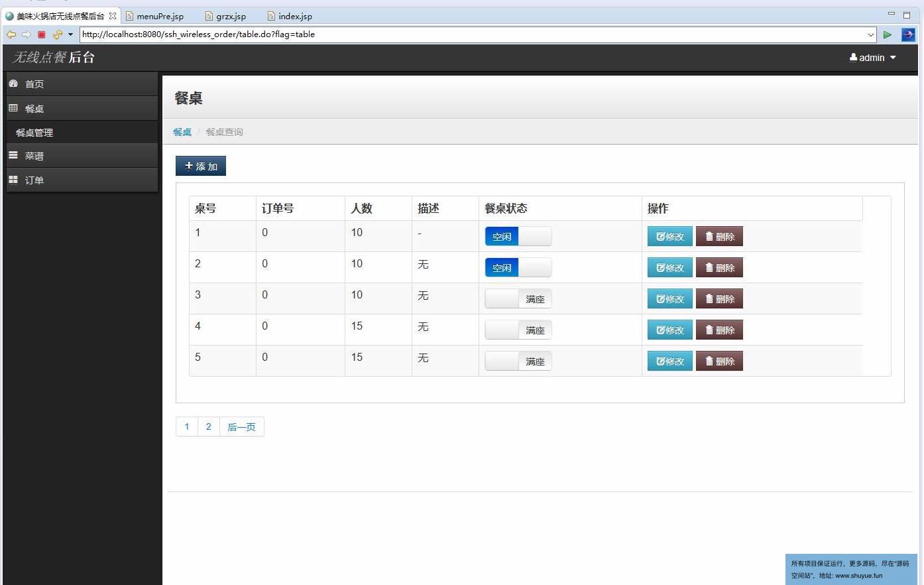Viewport: 924px width, 585px height.
Task: Open the URL history dropdown arrow
Action: [871, 34]
